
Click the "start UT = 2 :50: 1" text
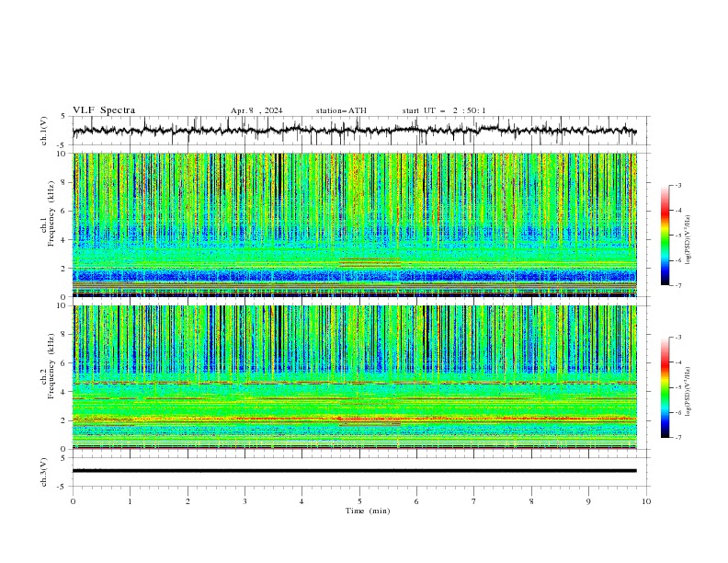[x=444, y=110]
